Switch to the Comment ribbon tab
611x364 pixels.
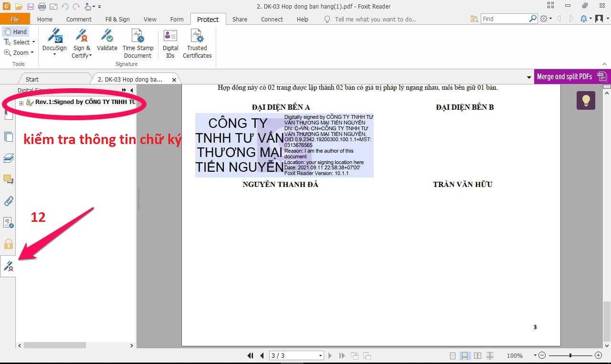79,19
